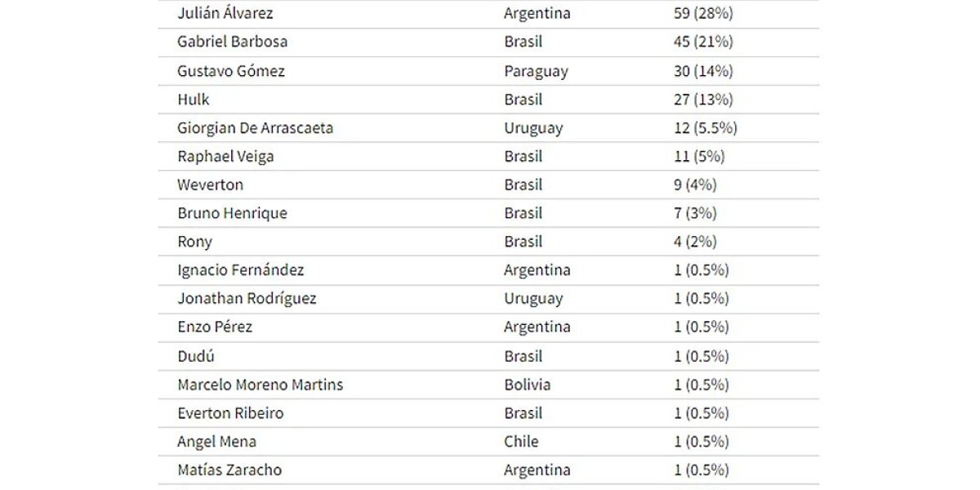The height and width of the screenshot is (490, 980).
Task: Click the Weverton name cell
Action: point(211,185)
